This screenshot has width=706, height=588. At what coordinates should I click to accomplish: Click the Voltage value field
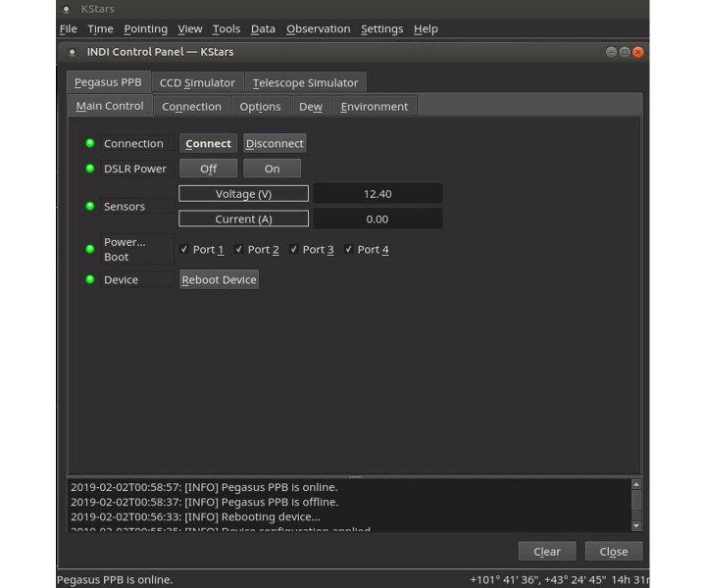pyautogui.click(x=378, y=194)
